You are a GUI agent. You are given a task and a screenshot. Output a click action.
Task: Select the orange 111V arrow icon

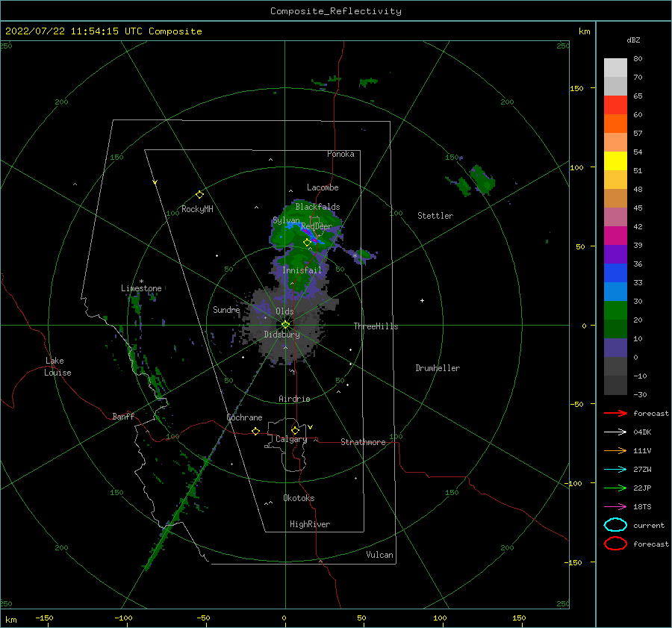click(x=615, y=450)
